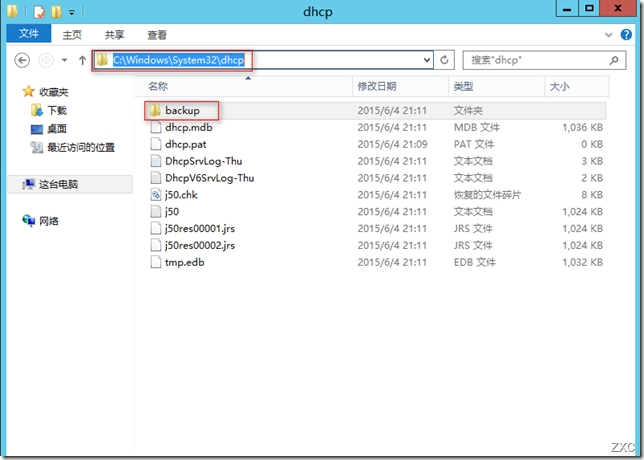Select the dhcp.mdb file
Image resolution: width=644 pixels, height=460 pixels.
[x=189, y=127]
